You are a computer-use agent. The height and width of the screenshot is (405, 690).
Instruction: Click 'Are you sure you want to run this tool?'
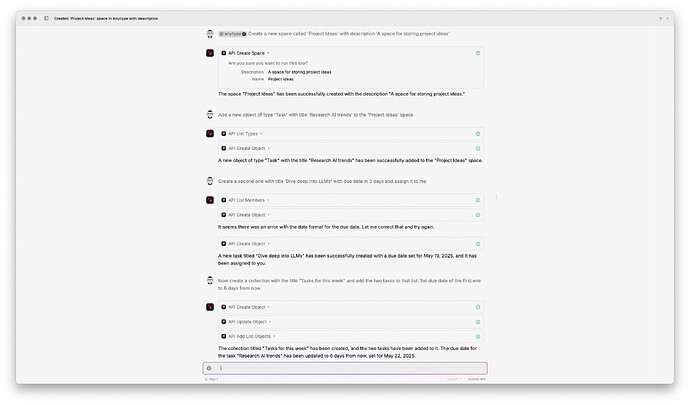coord(268,63)
